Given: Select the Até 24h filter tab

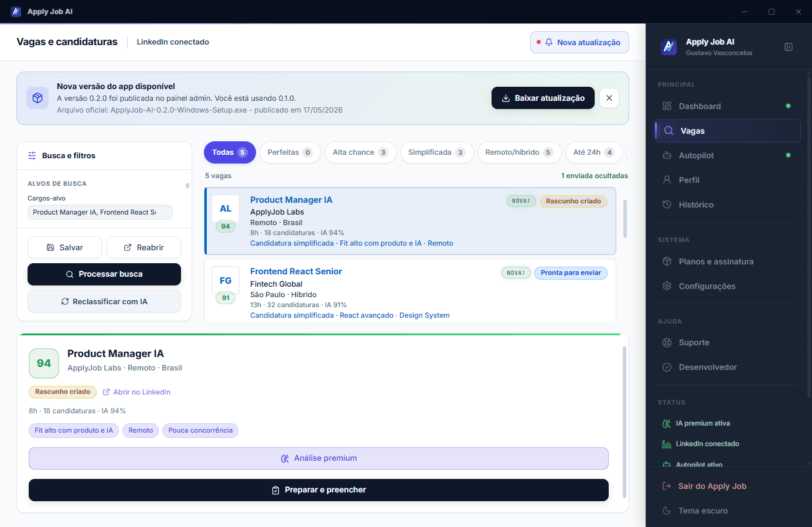Looking at the screenshot, I should (x=593, y=152).
